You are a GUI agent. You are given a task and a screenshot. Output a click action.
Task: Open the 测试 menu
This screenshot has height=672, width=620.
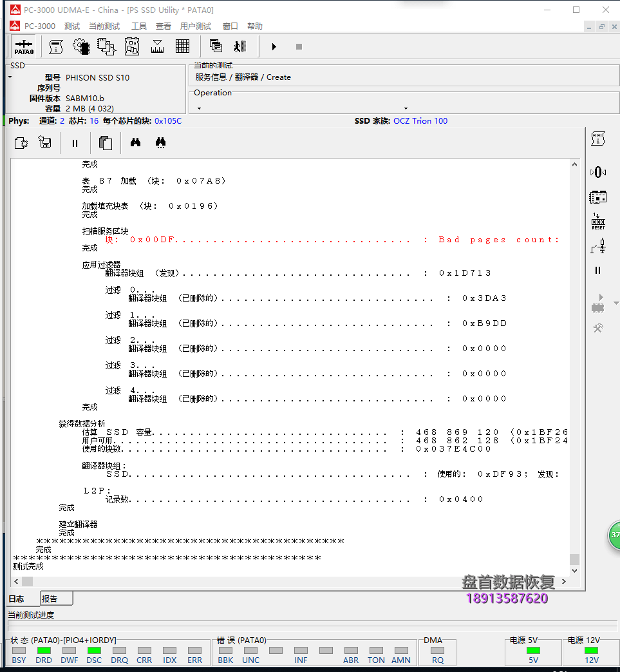(72, 26)
